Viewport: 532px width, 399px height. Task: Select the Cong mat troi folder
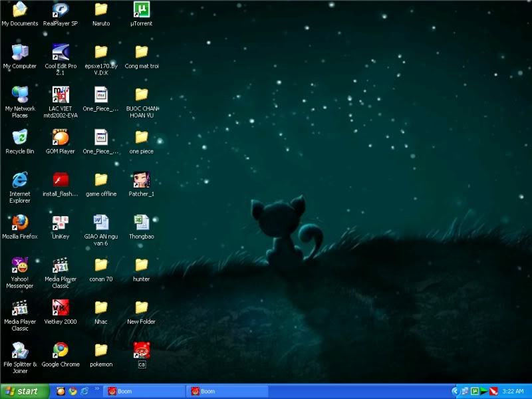[142, 57]
